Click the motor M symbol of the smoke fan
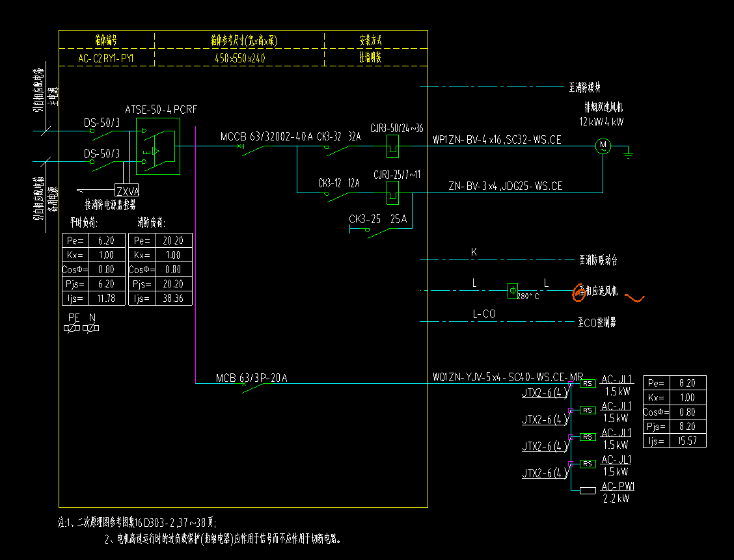 pyautogui.click(x=603, y=146)
